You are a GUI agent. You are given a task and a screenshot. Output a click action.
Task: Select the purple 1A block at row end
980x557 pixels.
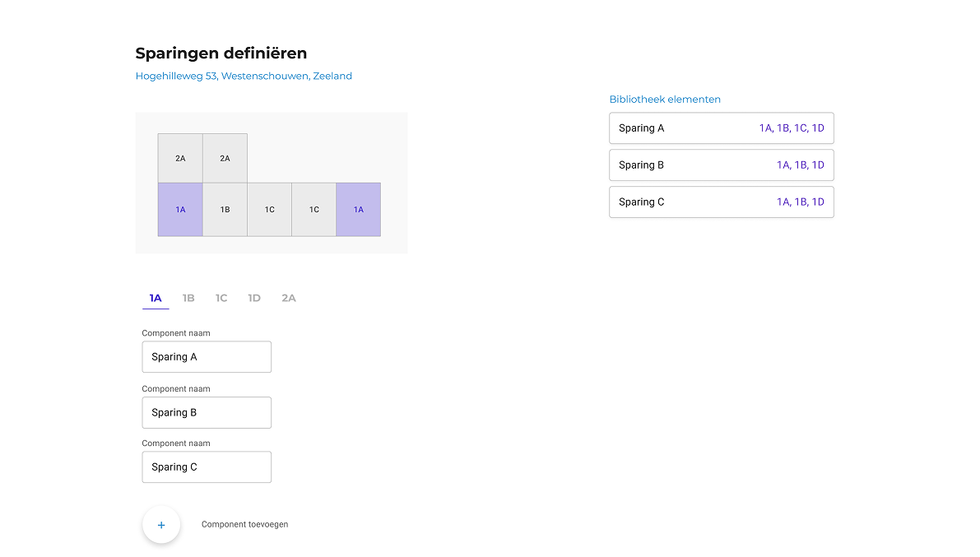(x=358, y=210)
